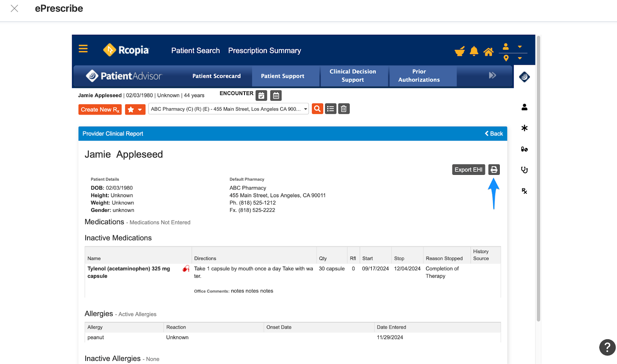Screen dimensions: 617x364
Task: Click the user profile icon in header
Action: [x=506, y=47]
